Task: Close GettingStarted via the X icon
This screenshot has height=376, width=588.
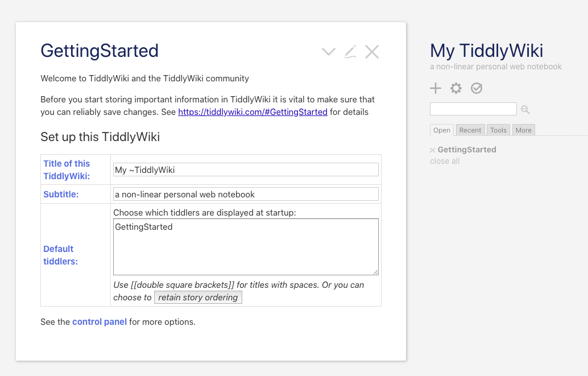Action: coord(372,51)
